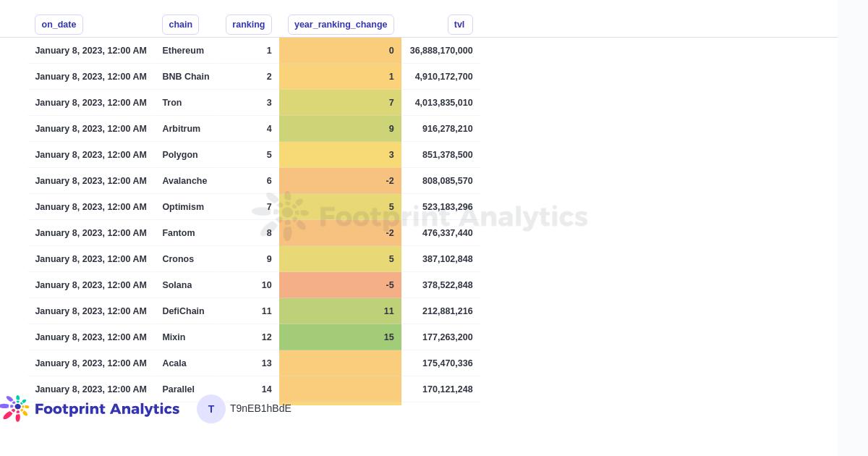Viewport: 868px width, 456px height.
Task: Click the year_ranking_change column header
Action: click(341, 25)
